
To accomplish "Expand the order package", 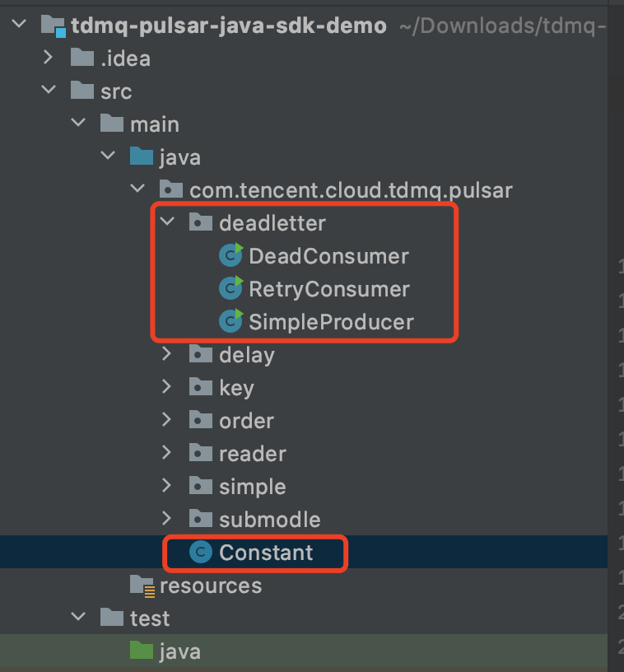I will tap(166, 420).
